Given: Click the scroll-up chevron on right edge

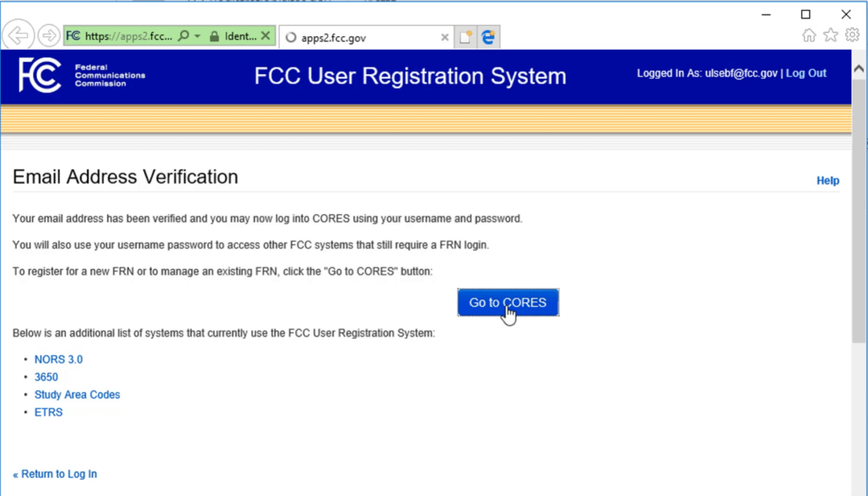Looking at the screenshot, I should click(x=859, y=69).
